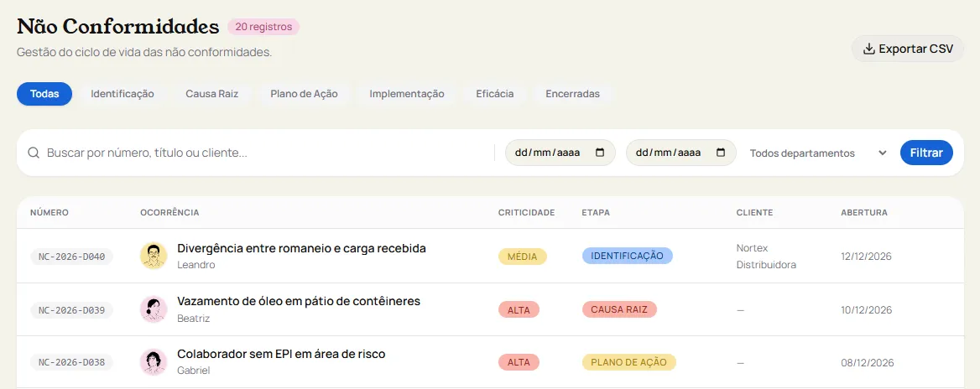This screenshot has height=389, width=980.
Task: Click the NÚMERO column header
Action: pyautogui.click(x=50, y=213)
